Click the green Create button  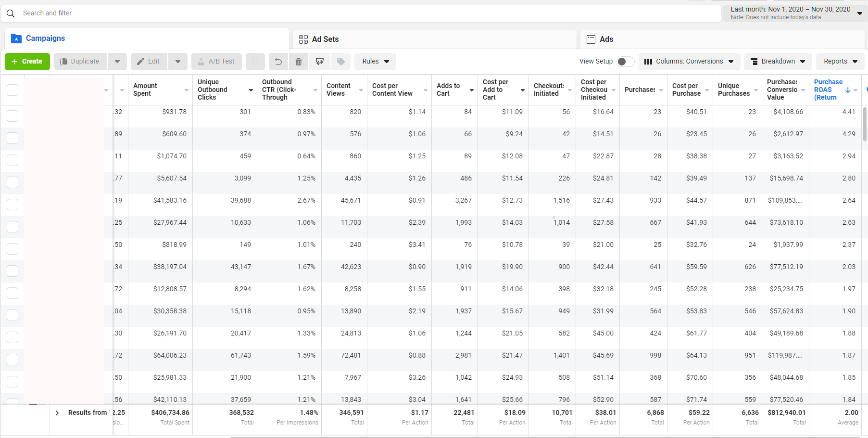27,62
